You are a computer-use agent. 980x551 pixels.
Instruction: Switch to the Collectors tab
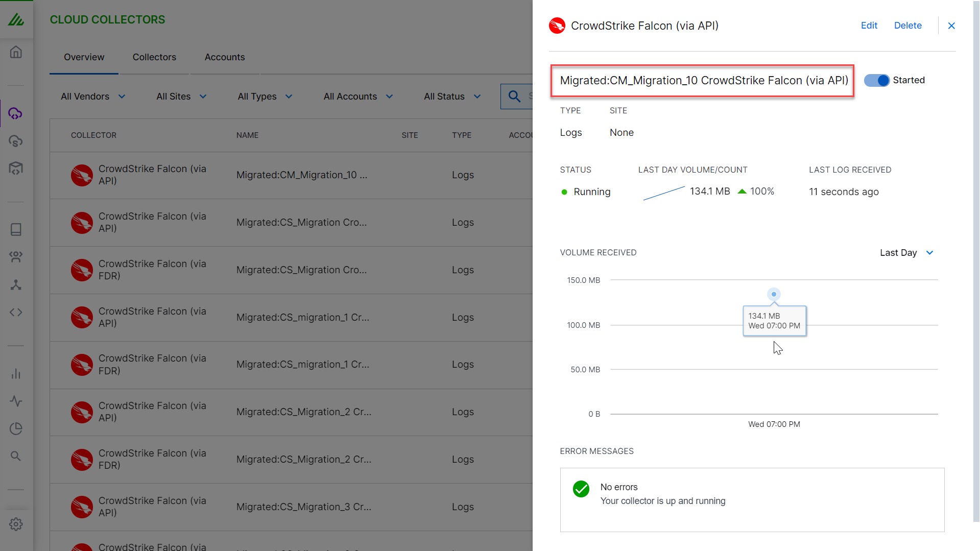[x=154, y=57]
